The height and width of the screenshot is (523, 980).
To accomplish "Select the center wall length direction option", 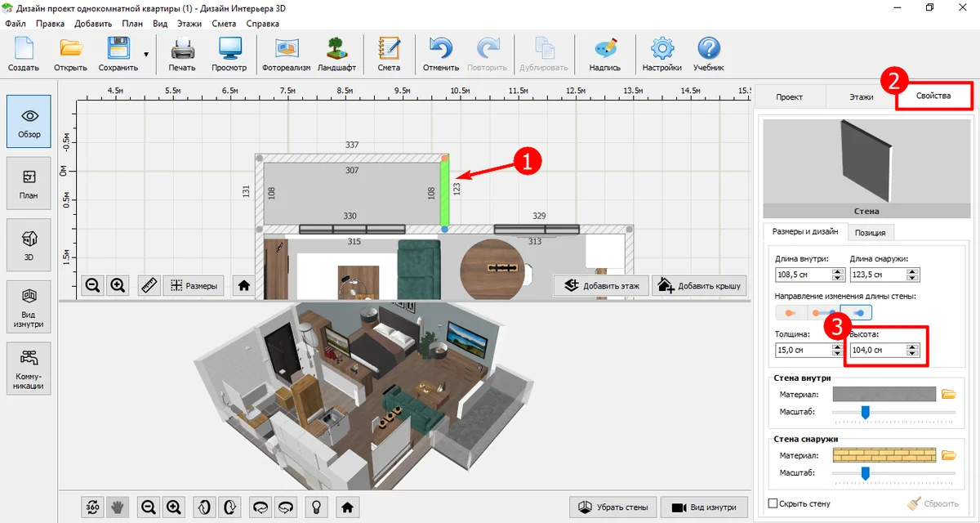I will coord(822,312).
